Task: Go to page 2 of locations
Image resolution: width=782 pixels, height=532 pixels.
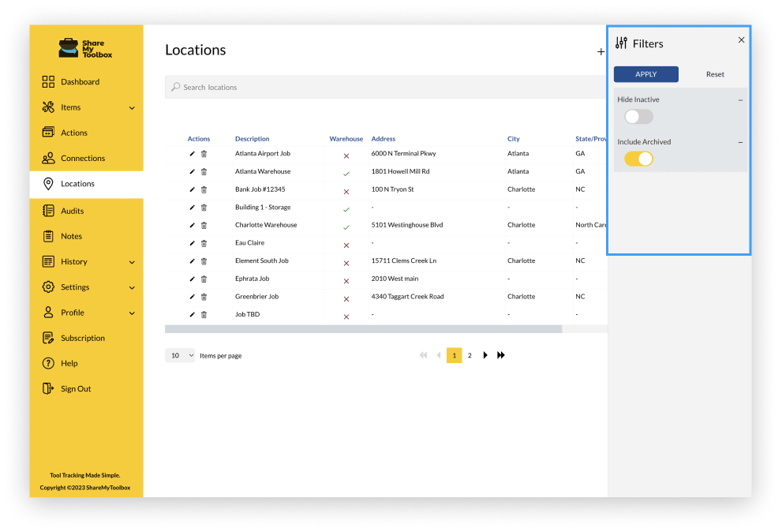Action: [470, 355]
